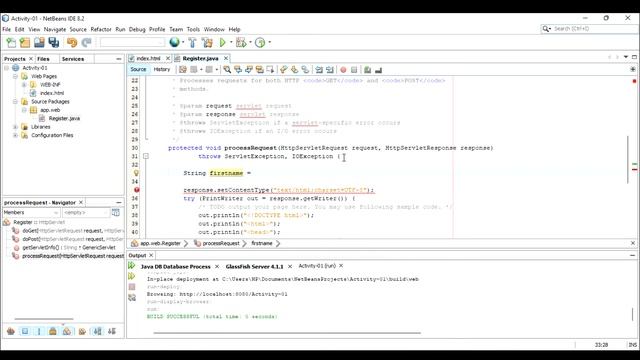Viewport: 640px width, 360px height.
Task: Click the Output panel horizontal scrollbar
Action: (287, 333)
